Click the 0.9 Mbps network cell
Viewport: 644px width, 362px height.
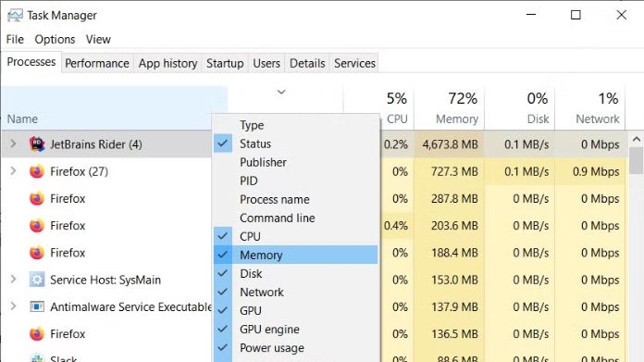(590, 171)
